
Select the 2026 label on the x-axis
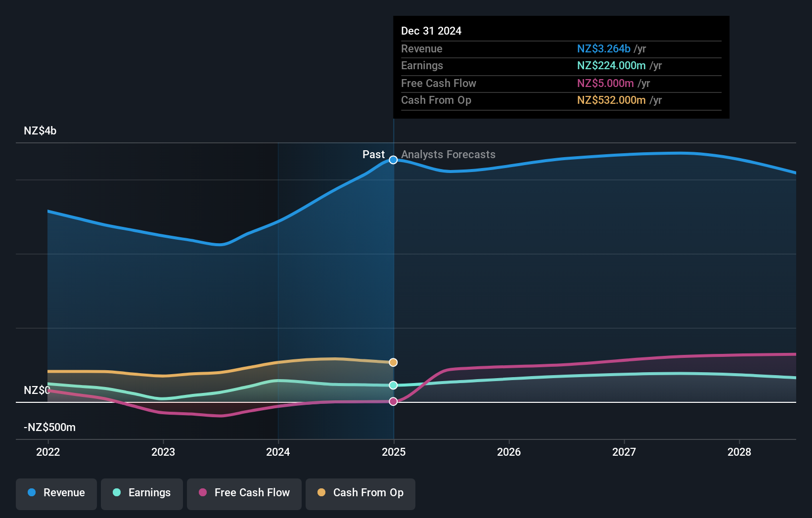509,452
